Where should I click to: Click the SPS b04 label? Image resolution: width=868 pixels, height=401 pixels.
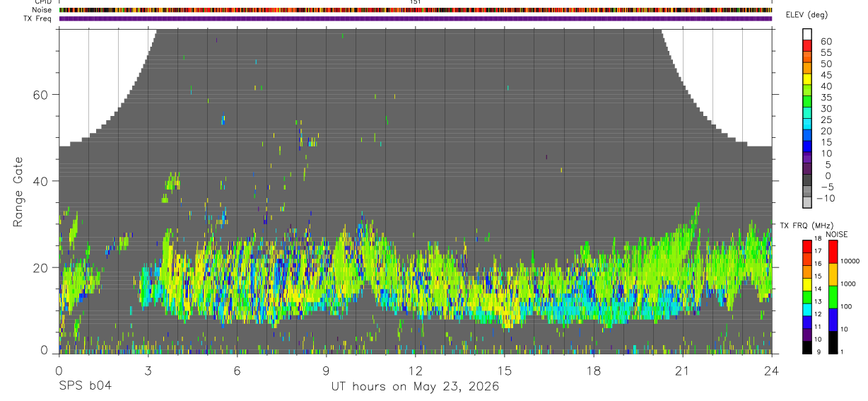[84, 387]
